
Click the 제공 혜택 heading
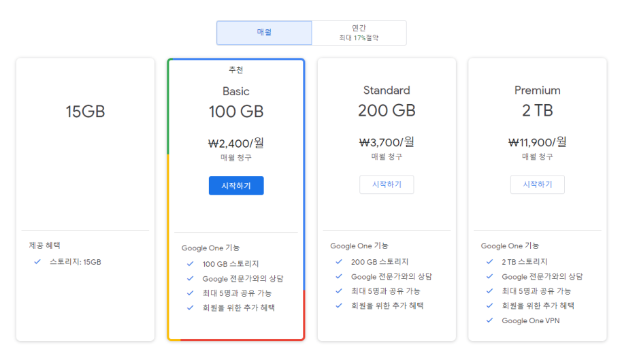point(45,246)
